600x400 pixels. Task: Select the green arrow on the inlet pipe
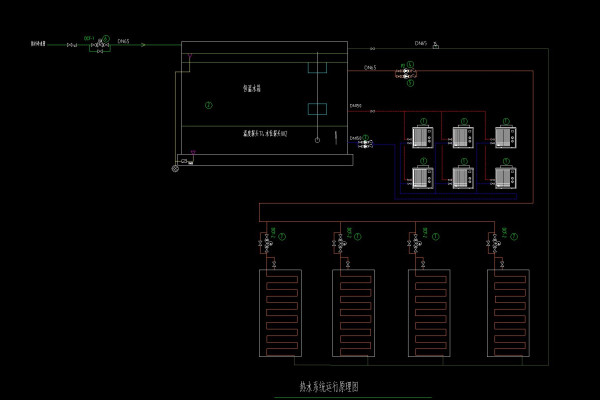pyautogui.click(x=142, y=45)
